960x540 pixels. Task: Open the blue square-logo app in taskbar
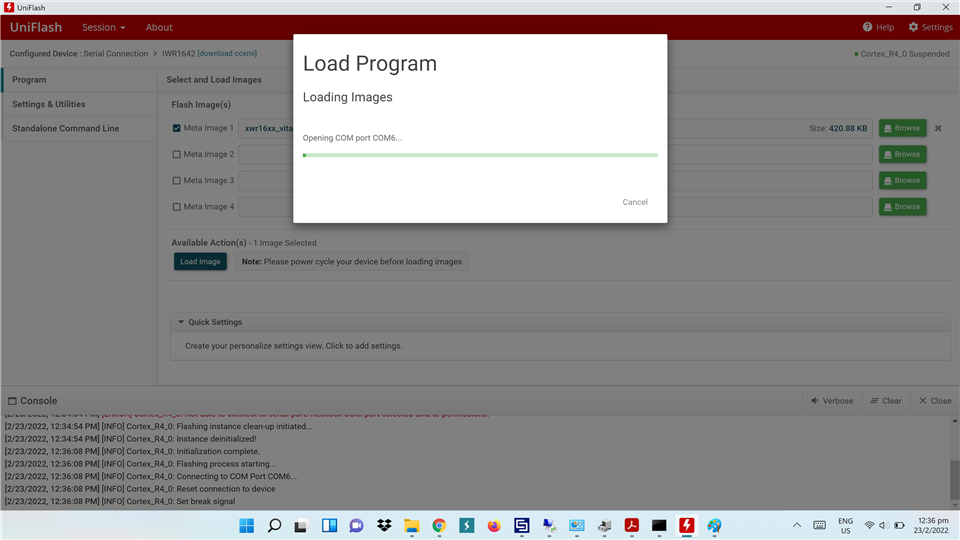click(x=522, y=525)
